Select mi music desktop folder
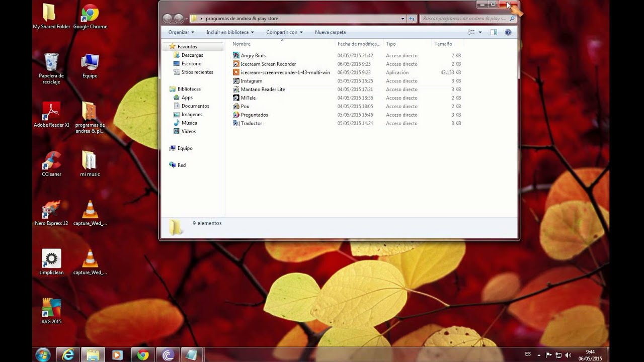 coord(90,164)
